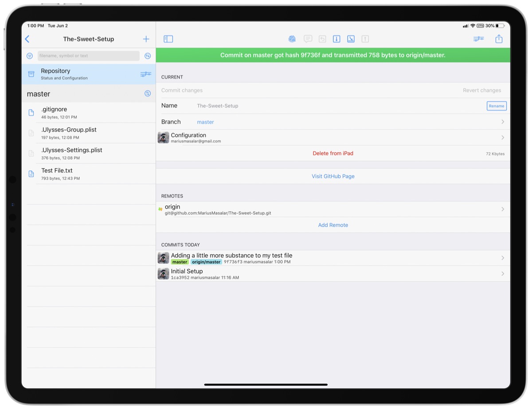
Task: Click the Rename button
Action: [497, 106]
